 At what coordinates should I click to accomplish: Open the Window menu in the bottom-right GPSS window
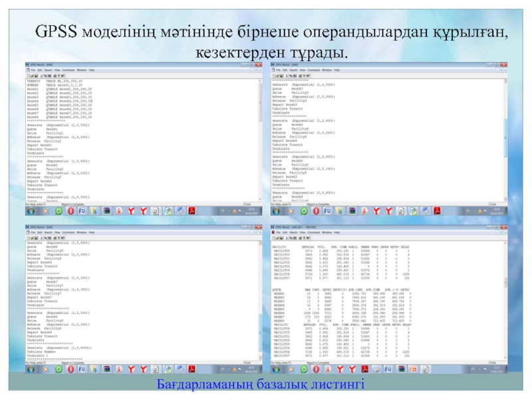tap(327, 233)
